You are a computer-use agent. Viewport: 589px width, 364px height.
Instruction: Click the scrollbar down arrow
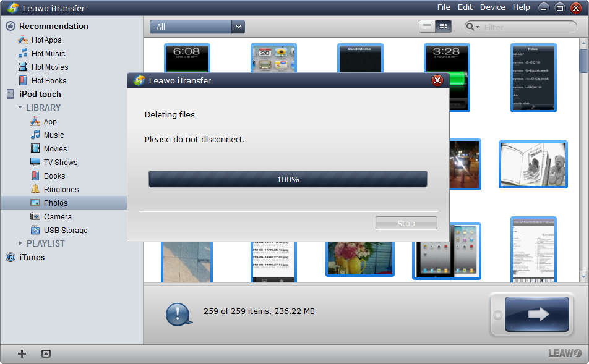point(583,277)
